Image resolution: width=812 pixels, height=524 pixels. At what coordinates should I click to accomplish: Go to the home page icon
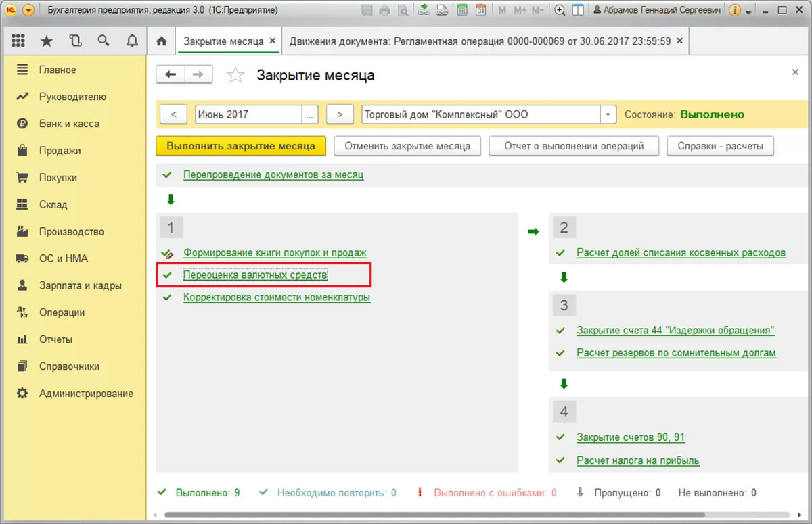161,41
